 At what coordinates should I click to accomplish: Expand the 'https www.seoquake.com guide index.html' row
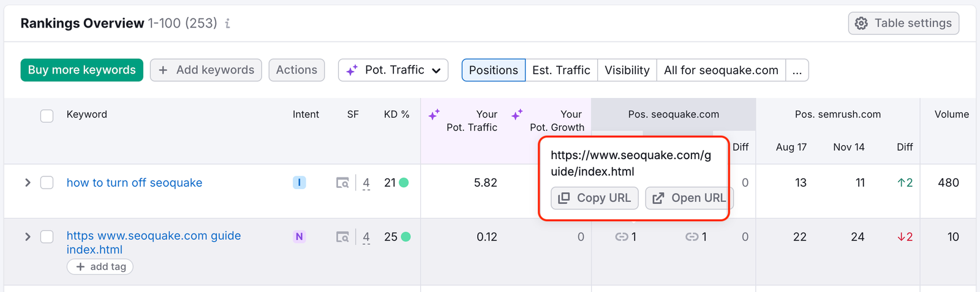pos(28,236)
